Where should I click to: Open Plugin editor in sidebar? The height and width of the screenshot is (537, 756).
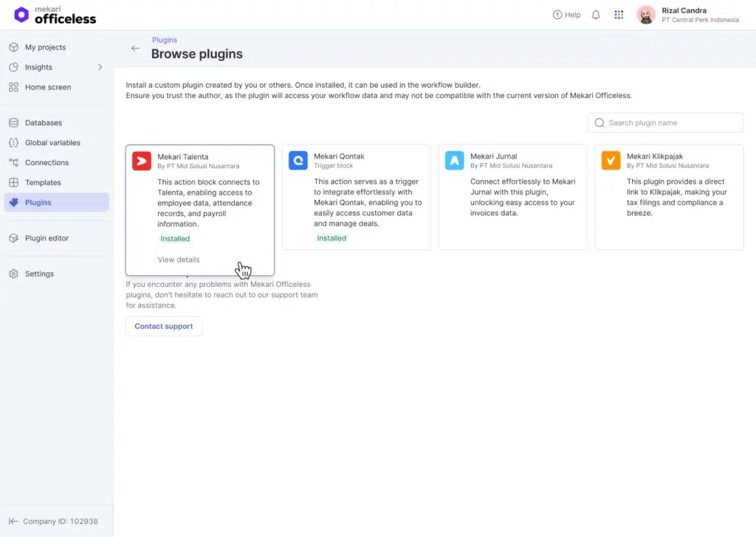pos(56,238)
